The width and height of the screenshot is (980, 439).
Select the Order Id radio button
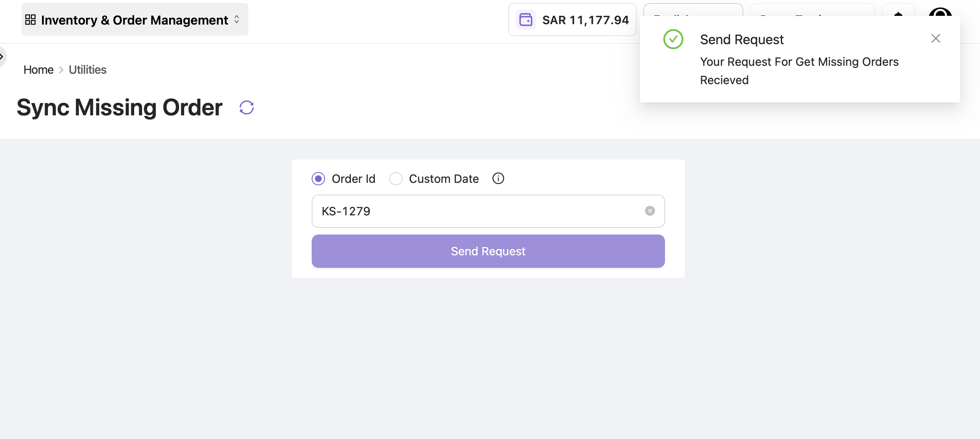(318, 179)
